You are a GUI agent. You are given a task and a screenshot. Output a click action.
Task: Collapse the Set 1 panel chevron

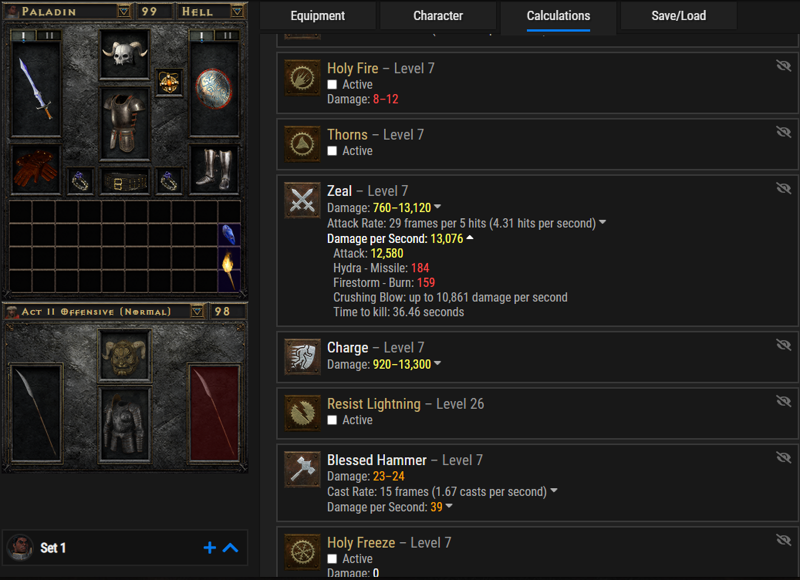click(231, 548)
